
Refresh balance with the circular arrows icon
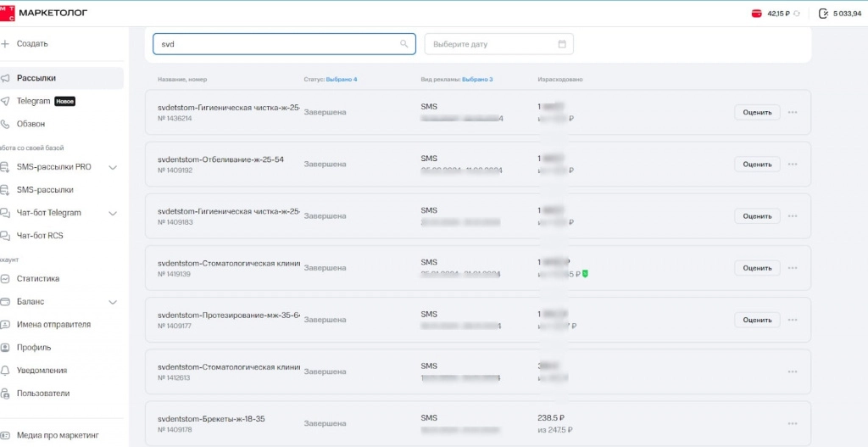pos(797,14)
